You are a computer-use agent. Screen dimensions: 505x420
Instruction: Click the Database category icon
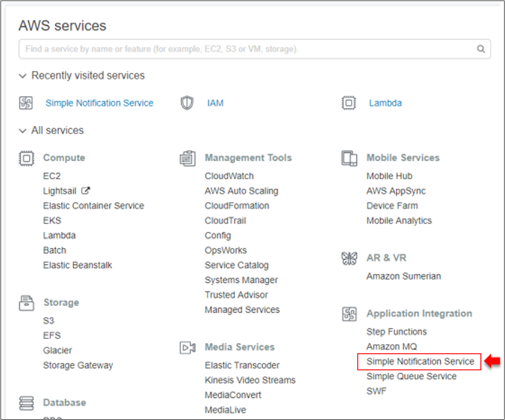26,403
